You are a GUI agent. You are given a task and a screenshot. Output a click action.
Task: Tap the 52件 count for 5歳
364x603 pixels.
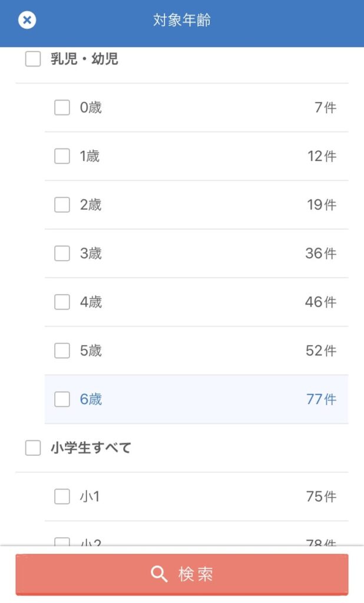click(321, 351)
